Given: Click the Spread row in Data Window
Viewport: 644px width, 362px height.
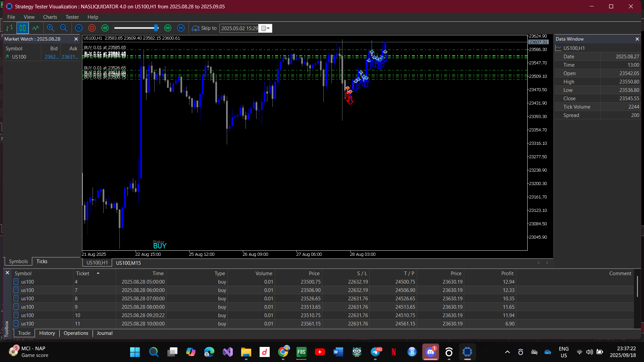Looking at the screenshot, I should (x=598, y=115).
